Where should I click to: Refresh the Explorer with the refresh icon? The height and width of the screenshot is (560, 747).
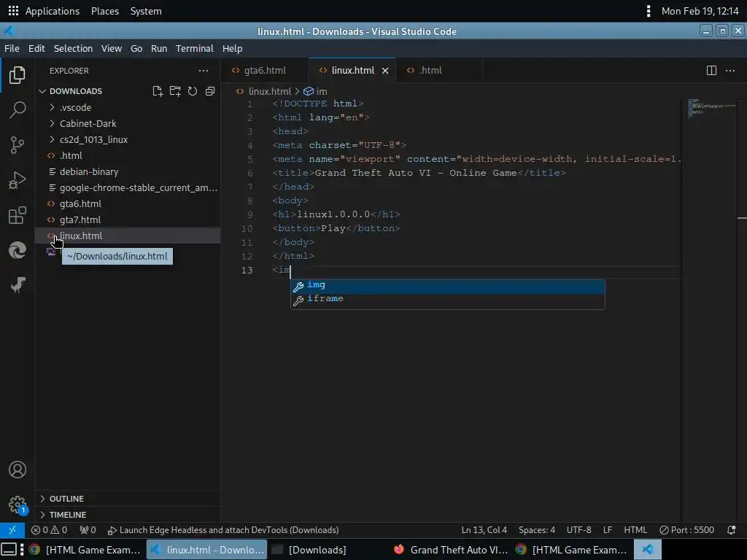(193, 91)
